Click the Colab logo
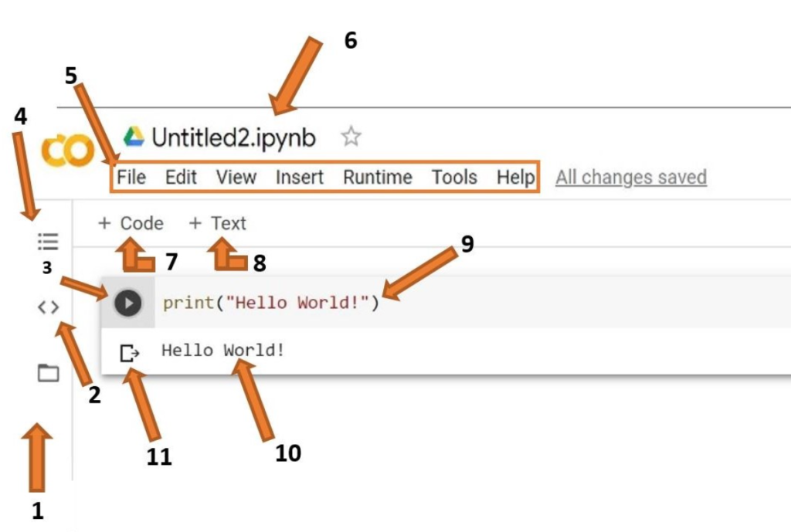 pyautogui.click(x=68, y=151)
